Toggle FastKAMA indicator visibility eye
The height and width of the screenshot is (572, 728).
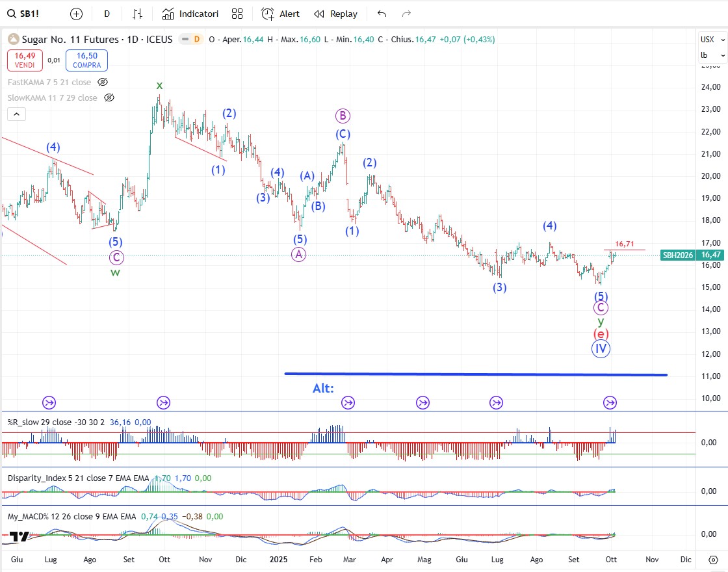coord(103,82)
